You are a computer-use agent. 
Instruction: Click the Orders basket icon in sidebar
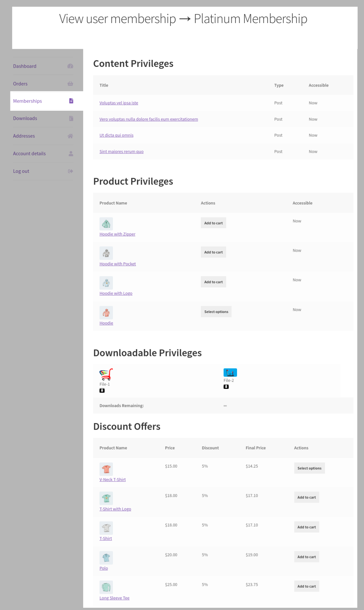pos(70,84)
